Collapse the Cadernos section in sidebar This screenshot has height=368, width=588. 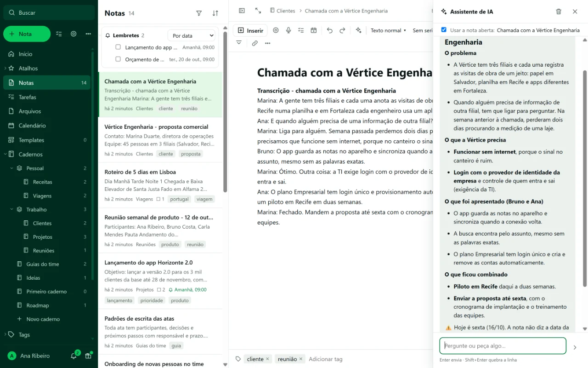coord(5,154)
